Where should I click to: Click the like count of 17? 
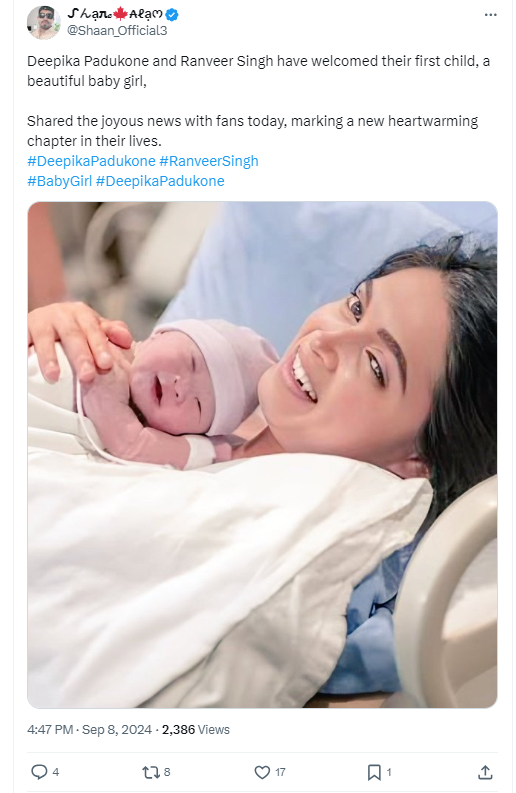coord(280,772)
